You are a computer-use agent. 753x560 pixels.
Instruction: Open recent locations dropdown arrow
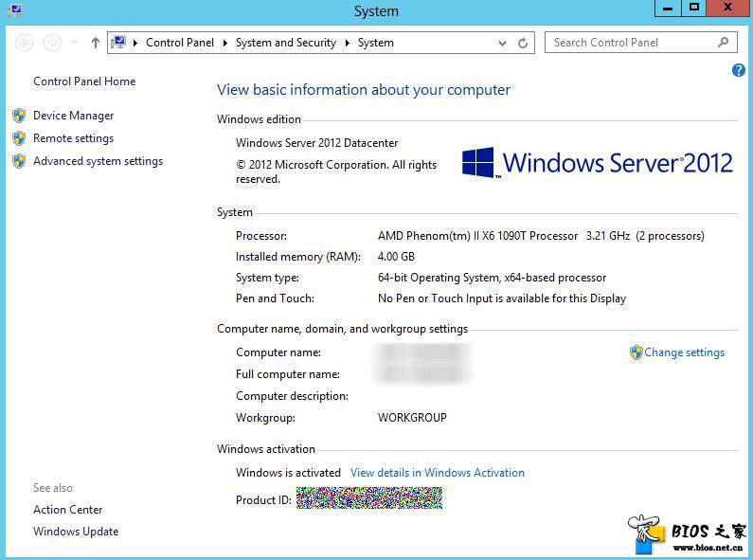[x=74, y=43]
